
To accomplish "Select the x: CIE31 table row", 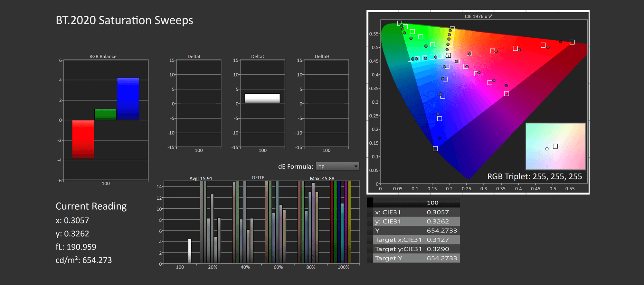I will (413, 212).
